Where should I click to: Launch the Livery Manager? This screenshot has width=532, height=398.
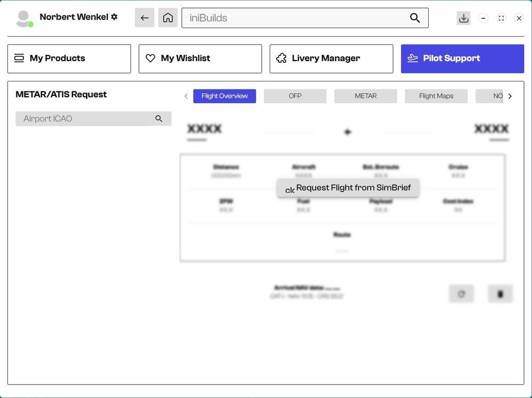[331, 59]
